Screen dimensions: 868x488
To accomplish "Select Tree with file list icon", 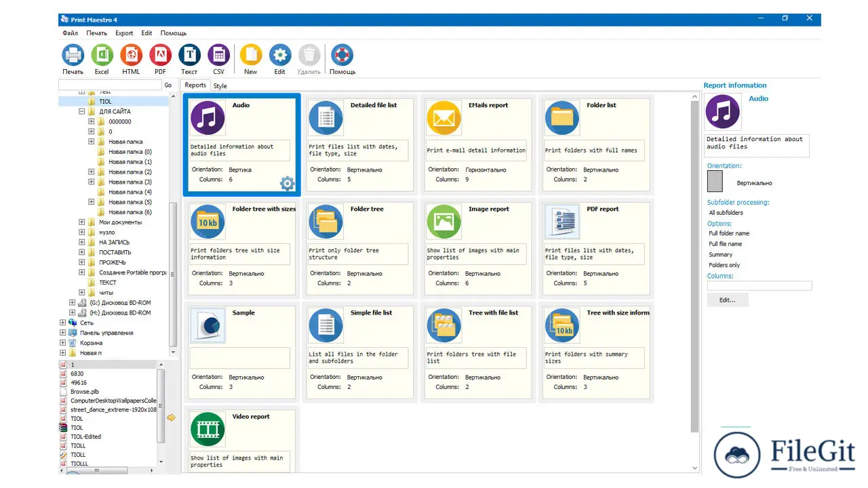I will pyautogui.click(x=443, y=325).
